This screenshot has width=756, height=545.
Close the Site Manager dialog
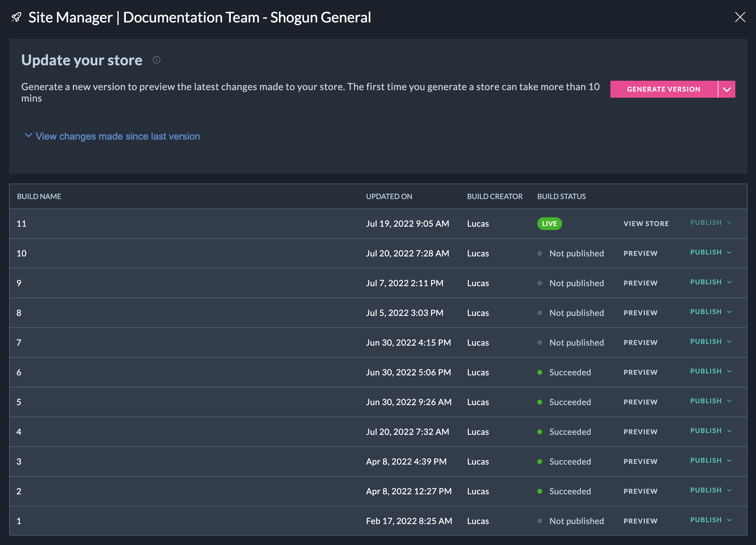[x=740, y=17]
